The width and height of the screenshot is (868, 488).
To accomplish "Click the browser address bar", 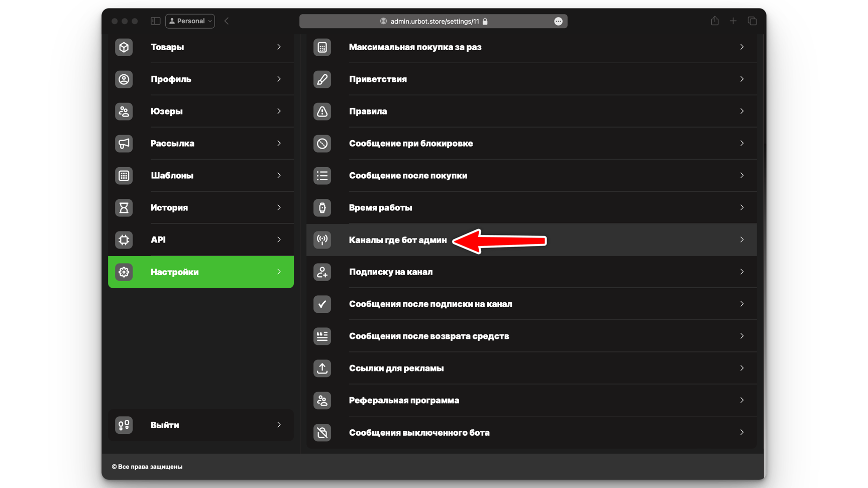I will 433,21.
